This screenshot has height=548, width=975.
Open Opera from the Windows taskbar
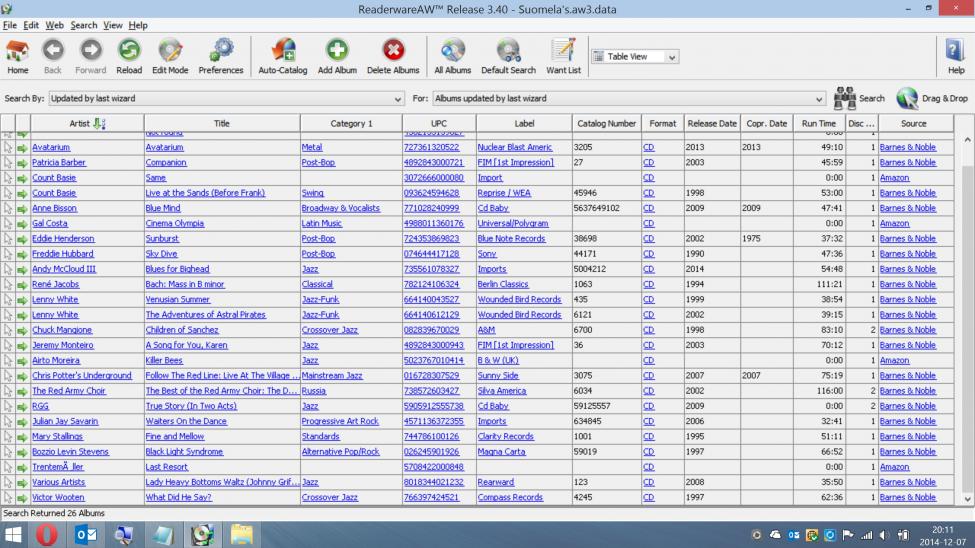click(x=47, y=534)
